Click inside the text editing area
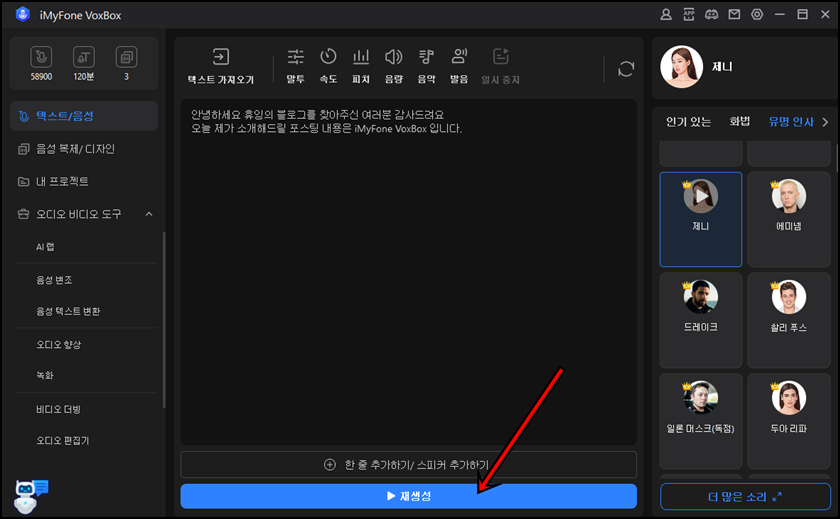Viewport: 840px width, 519px height. coord(408,272)
